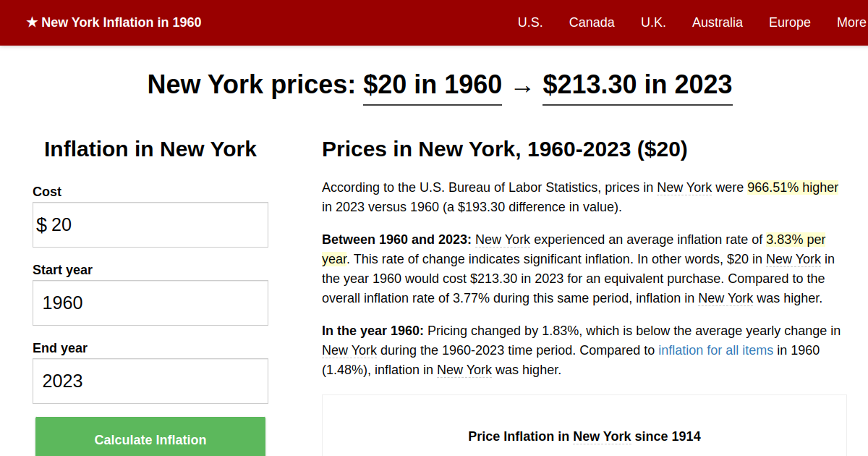This screenshot has height=456, width=868.
Task: Click the "$20 in 1960" underlined link
Action: (432, 85)
